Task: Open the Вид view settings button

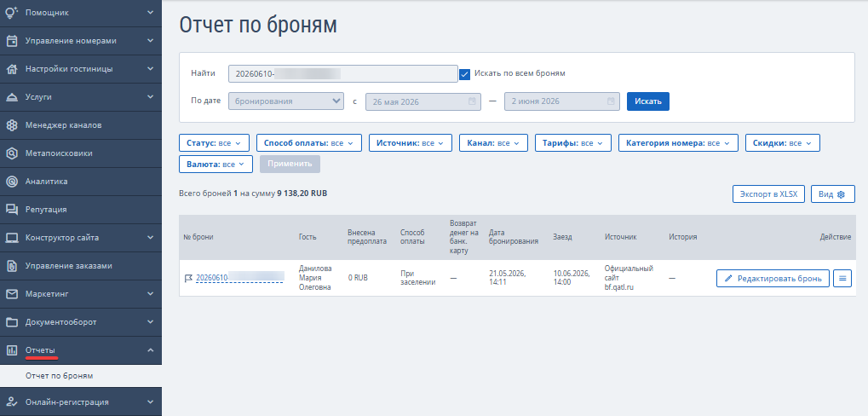Action: click(x=833, y=194)
